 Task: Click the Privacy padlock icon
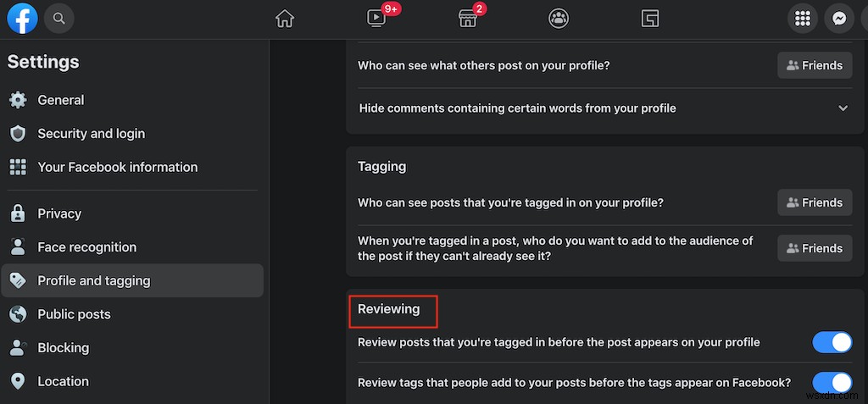(19, 213)
